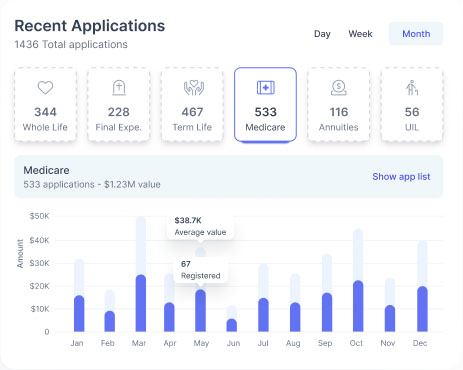Viewport: 463px width, 370px height.
Task: Click the medical kit Medicare icon
Action: click(266, 88)
